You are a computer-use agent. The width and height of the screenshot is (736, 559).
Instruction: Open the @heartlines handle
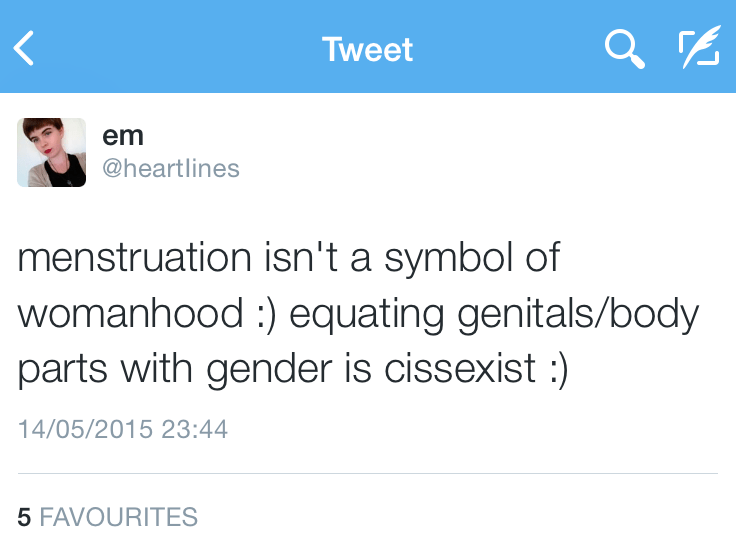(x=171, y=168)
